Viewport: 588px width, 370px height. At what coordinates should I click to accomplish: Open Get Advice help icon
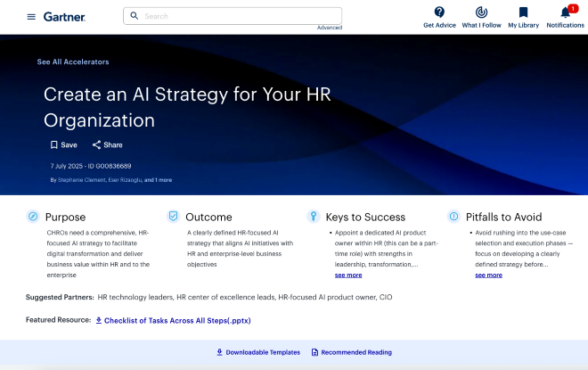point(439,12)
